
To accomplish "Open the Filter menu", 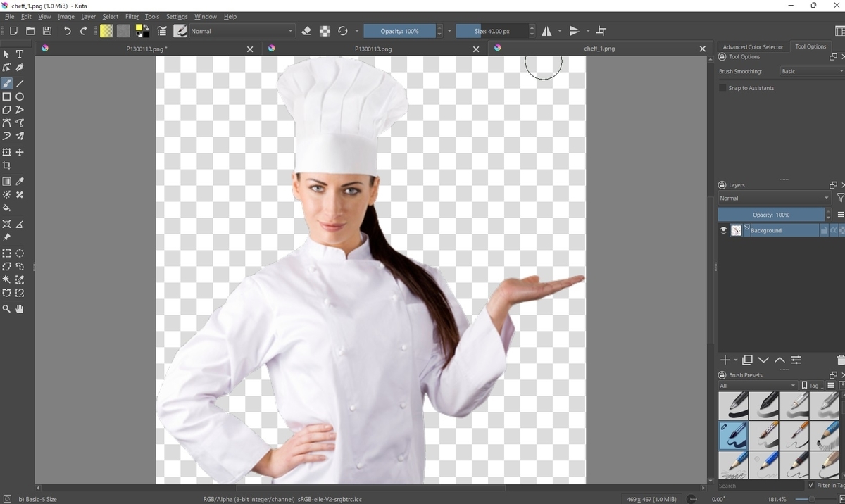I will tap(132, 16).
